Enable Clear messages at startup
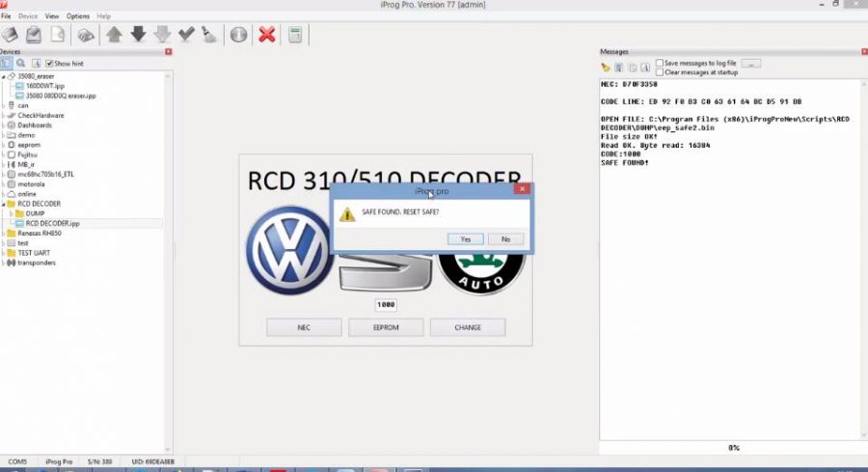The image size is (868, 472). point(660,72)
